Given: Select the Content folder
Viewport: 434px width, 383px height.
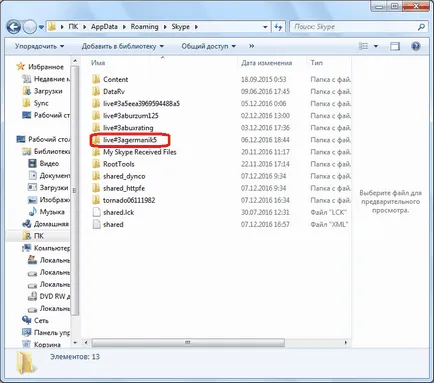Looking at the screenshot, I should [115, 79].
